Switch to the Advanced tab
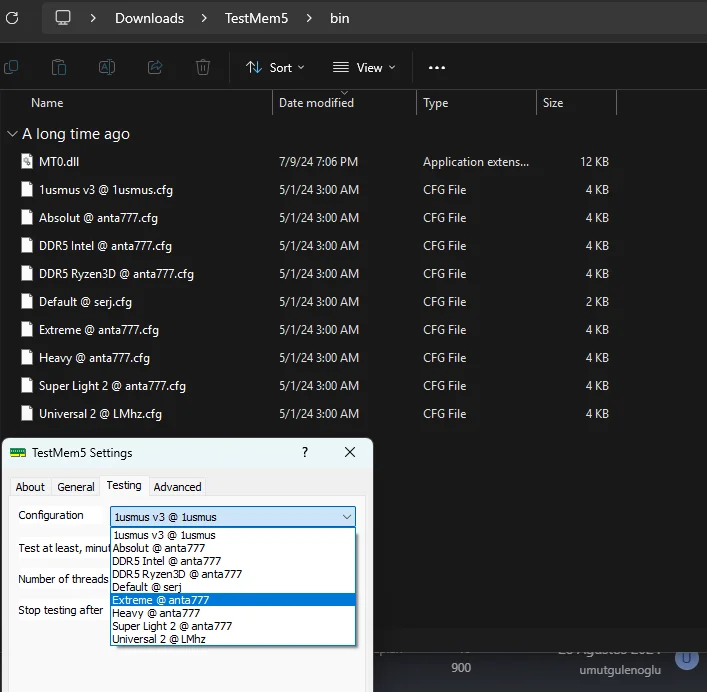This screenshot has height=692, width=707. click(177, 487)
